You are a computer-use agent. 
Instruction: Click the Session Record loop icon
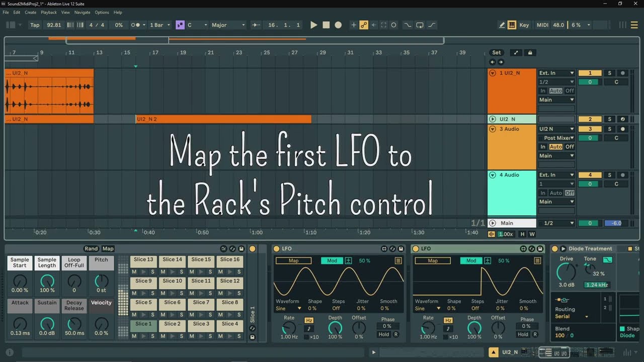click(x=420, y=25)
